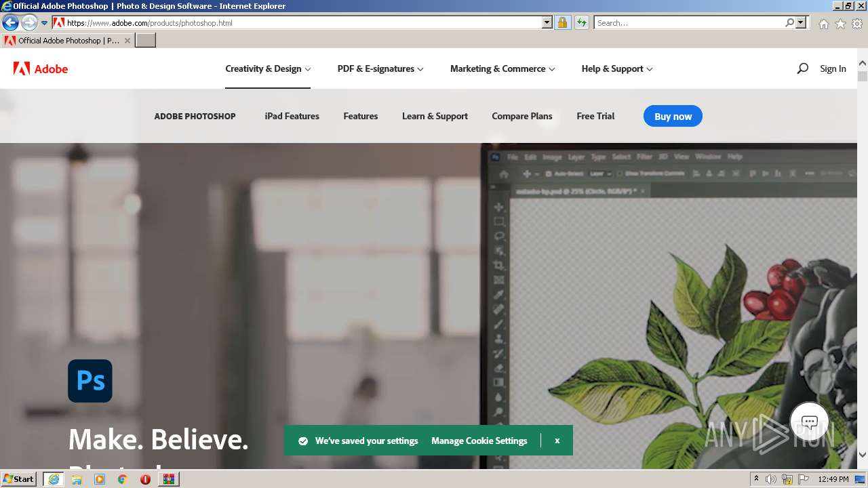868x488 pixels.
Task: Close the Official Adobe Photoshop tab
Action: pyautogui.click(x=127, y=41)
